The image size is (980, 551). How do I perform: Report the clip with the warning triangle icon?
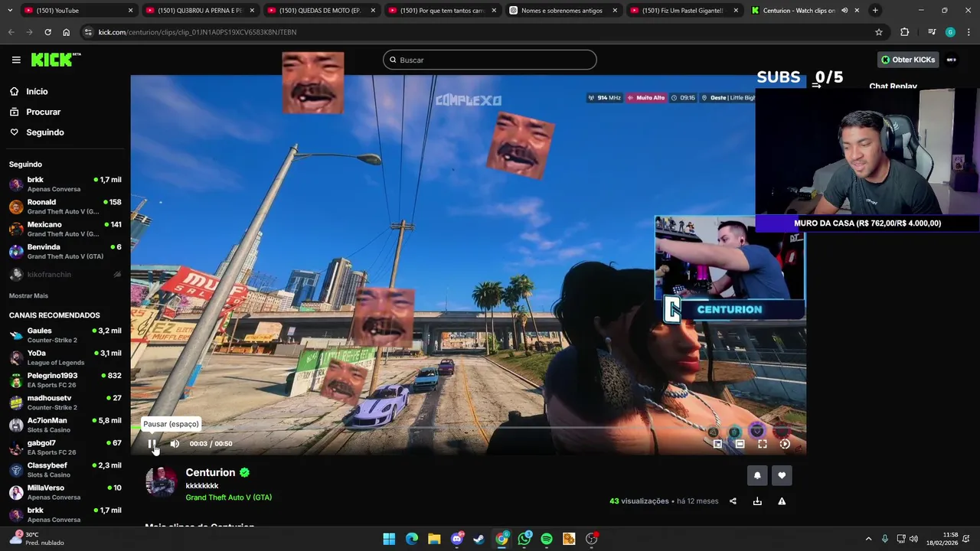782,501
